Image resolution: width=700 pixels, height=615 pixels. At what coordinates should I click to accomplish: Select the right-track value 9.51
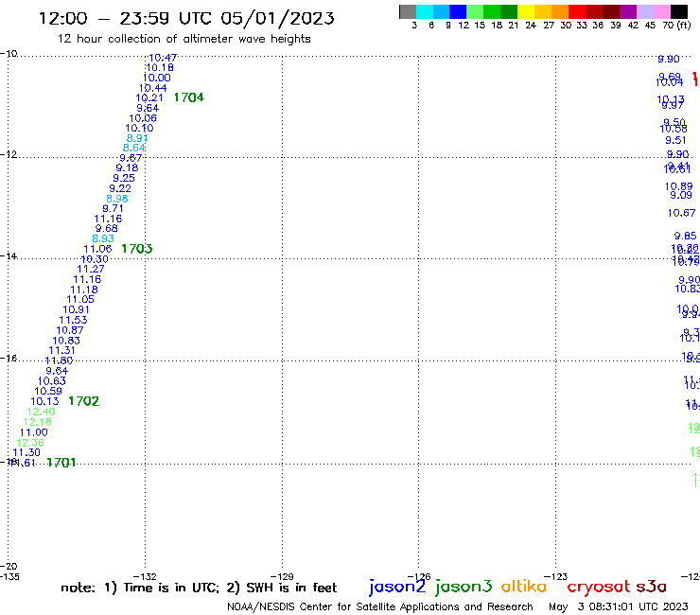(x=676, y=140)
